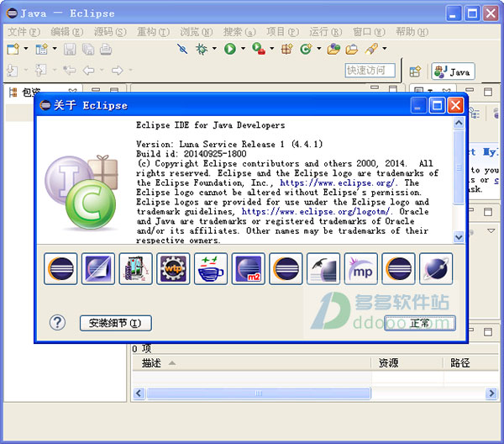Click the About text scroll down arrow
504x444 pixels.
click(459, 237)
